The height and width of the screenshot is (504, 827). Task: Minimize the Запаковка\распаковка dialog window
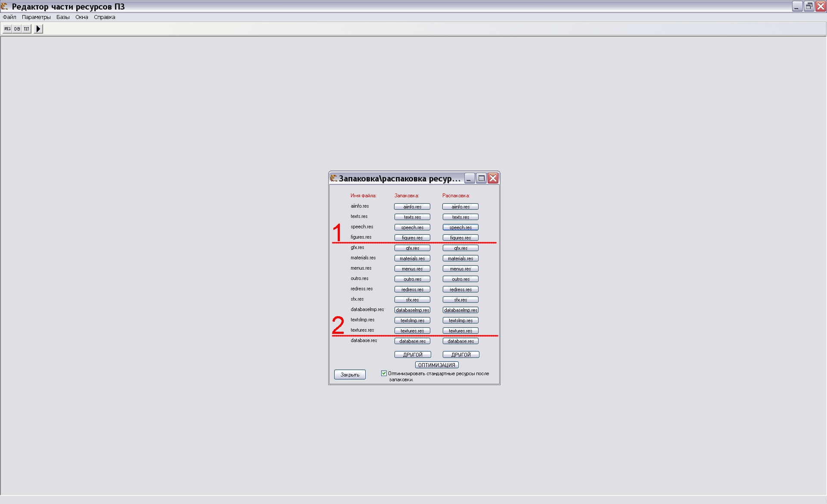point(469,178)
